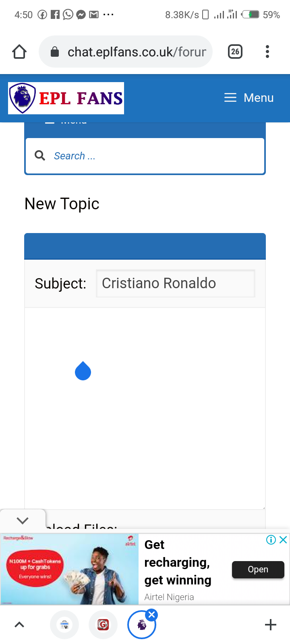290x644 pixels.
Task: Collapse the ad banner using down chevron
Action: [x=23, y=520]
